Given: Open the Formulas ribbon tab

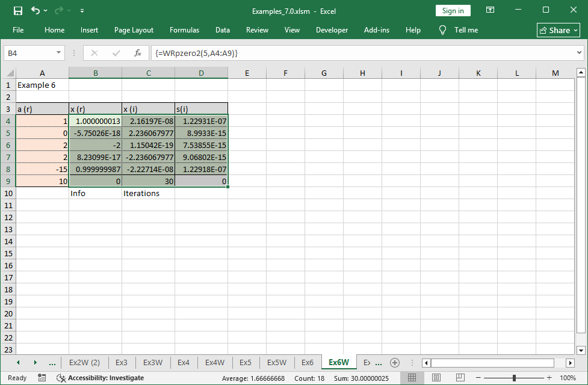Looking at the screenshot, I should coord(184,30).
